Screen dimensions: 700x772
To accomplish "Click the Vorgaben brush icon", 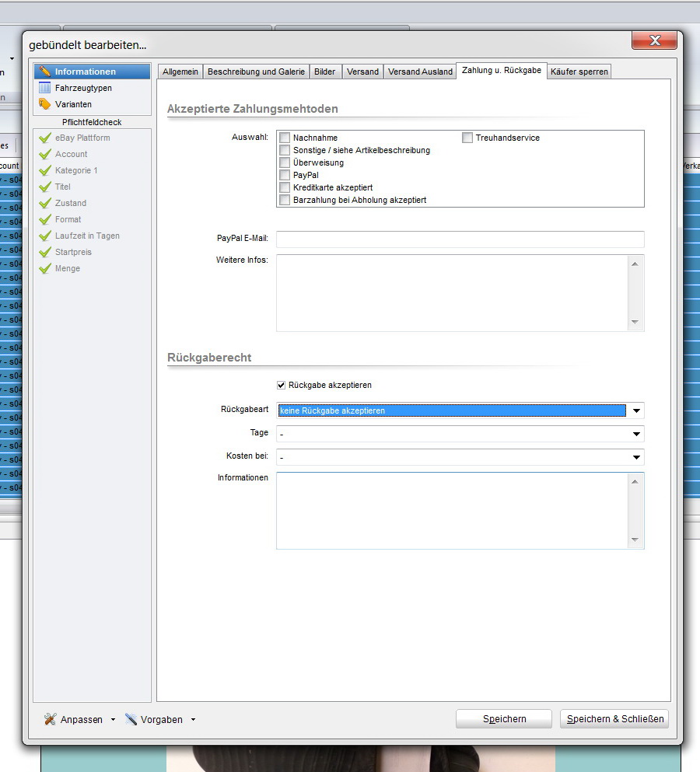I will (131, 719).
